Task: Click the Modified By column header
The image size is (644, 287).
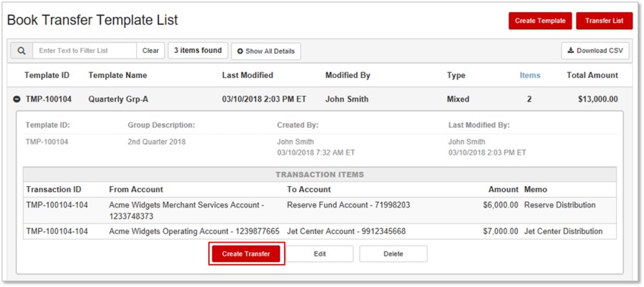Action: (x=348, y=76)
